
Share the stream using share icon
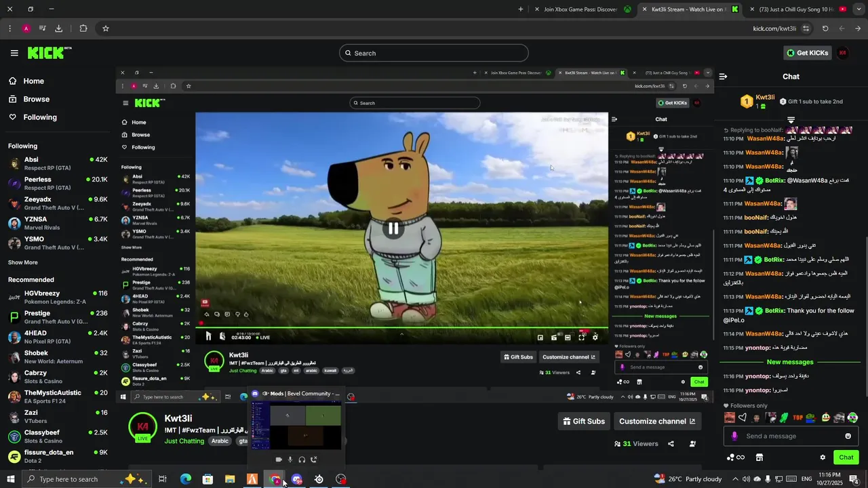click(x=671, y=444)
